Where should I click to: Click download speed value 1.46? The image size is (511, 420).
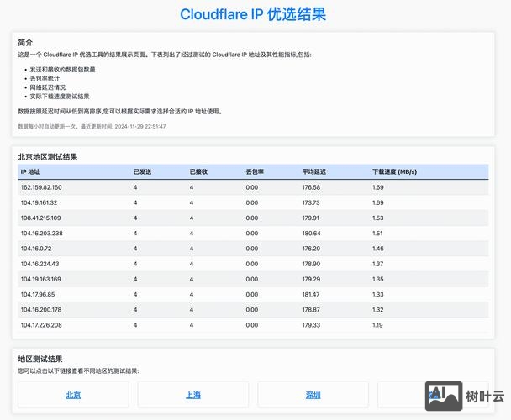(x=378, y=249)
